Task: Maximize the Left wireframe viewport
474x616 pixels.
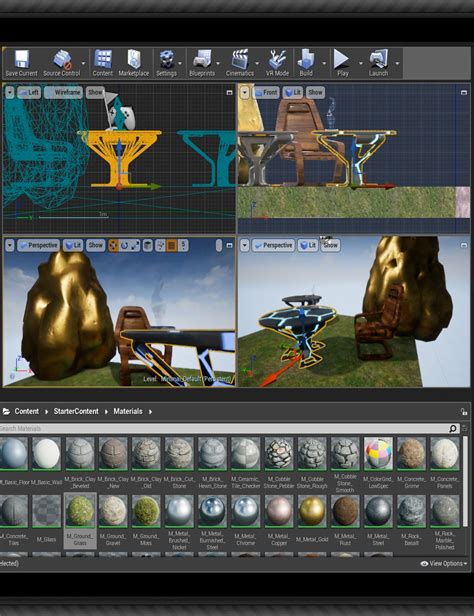Action: (x=229, y=92)
